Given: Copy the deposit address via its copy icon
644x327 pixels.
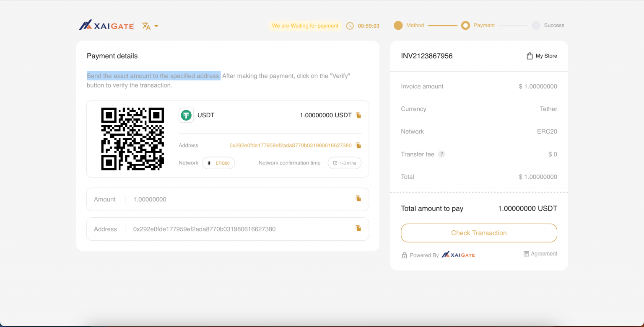Looking at the screenshot, I should (x=358, y=145).
